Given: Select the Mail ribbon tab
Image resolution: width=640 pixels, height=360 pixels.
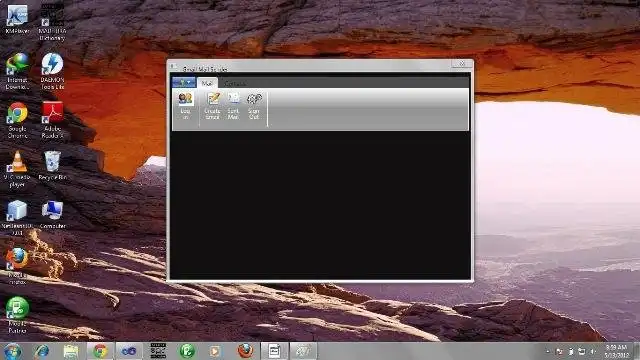Looking at the screenshot, I should pyautogui.click(x=207, y=83).
